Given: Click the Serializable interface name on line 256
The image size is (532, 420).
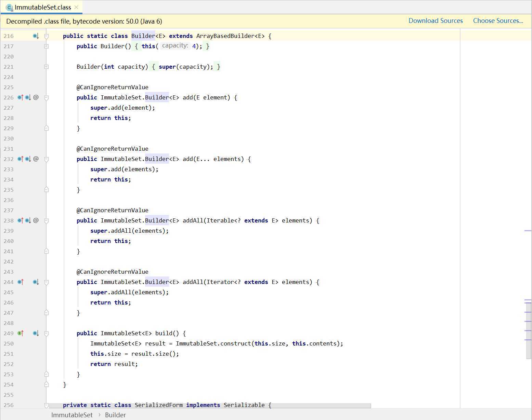Looking at the screenshot, I should pos(244,405).
